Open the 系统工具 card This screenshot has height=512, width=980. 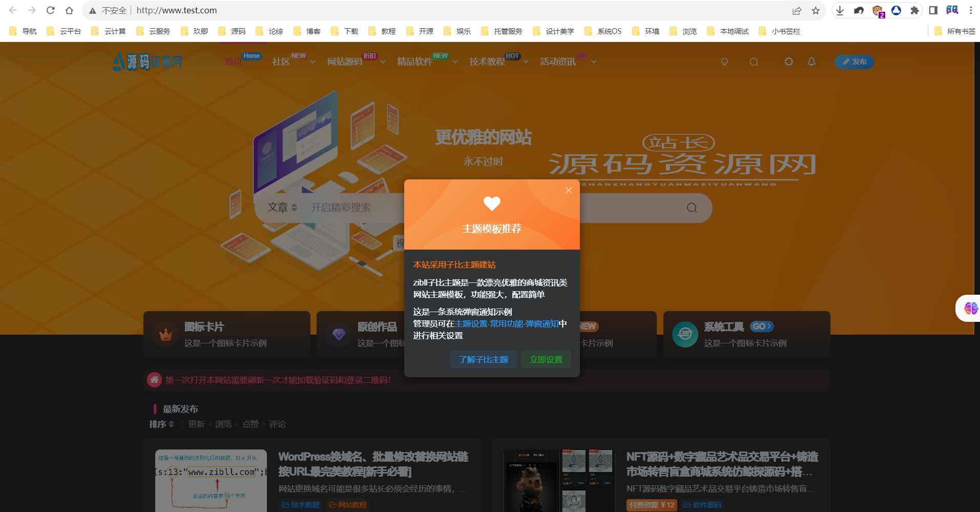coord(746,334)
